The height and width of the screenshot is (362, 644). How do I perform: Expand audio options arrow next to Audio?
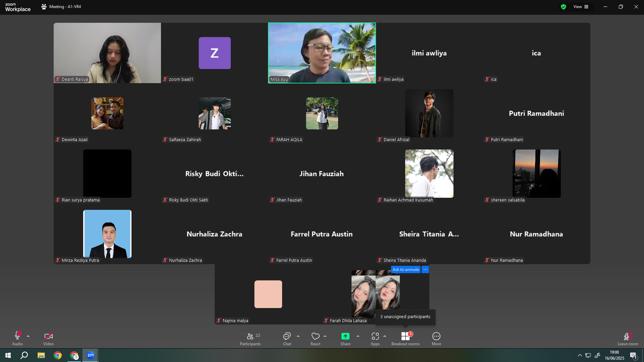tap(28, 336)
